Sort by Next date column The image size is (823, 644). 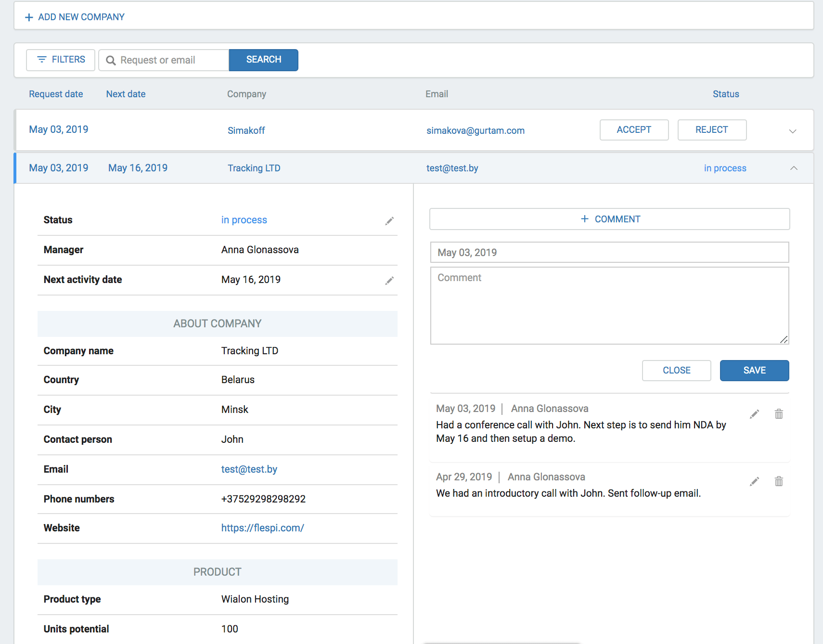[x=126, y=94]
